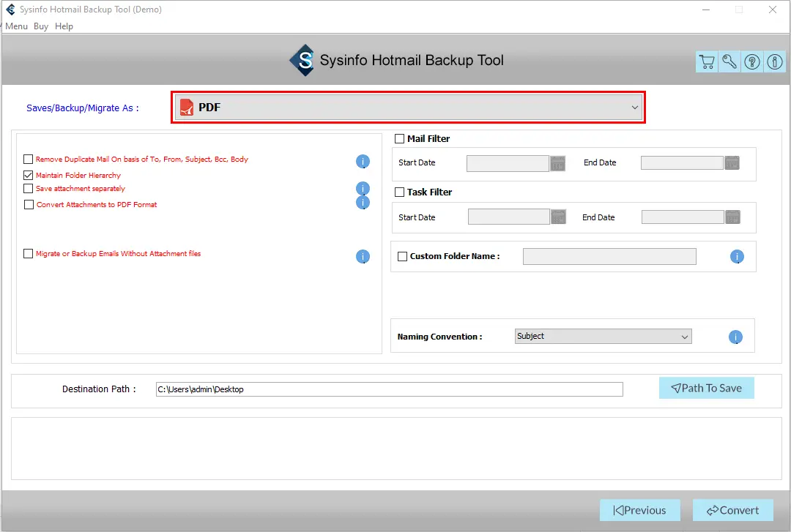Open the Buy menu
This screenshot has height=532, width=791.
(41, 26)
